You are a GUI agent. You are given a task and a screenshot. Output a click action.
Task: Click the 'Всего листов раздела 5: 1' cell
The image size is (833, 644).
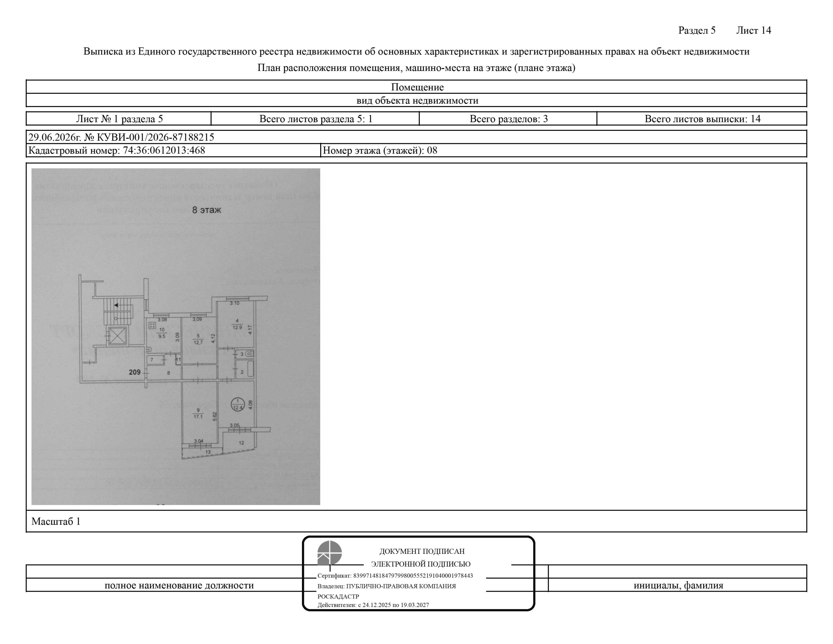(315, 119)
